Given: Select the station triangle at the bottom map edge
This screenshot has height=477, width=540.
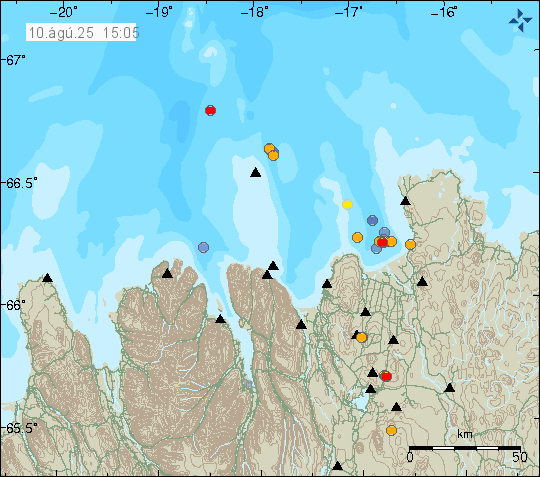Looking at the screenshot, I should 338,466.
